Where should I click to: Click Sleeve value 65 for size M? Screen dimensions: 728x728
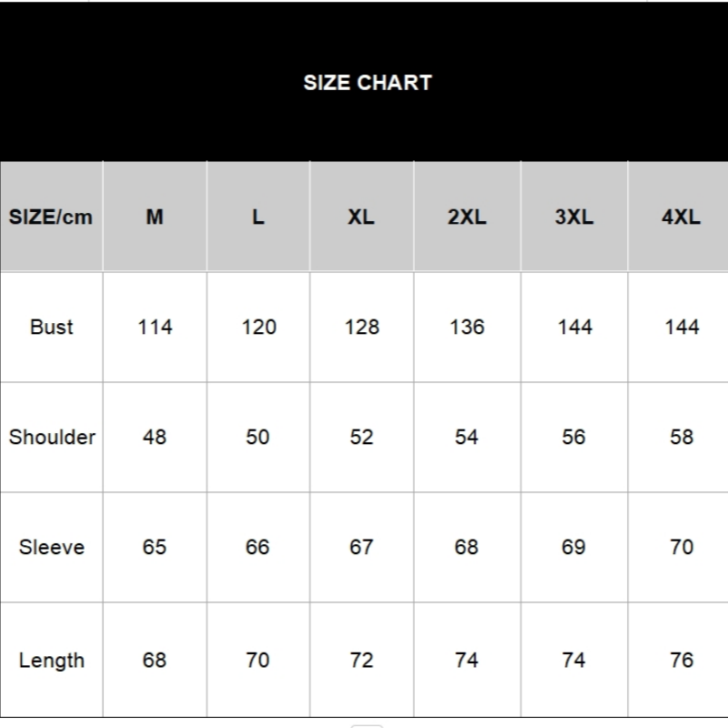[x=155, y=547]
